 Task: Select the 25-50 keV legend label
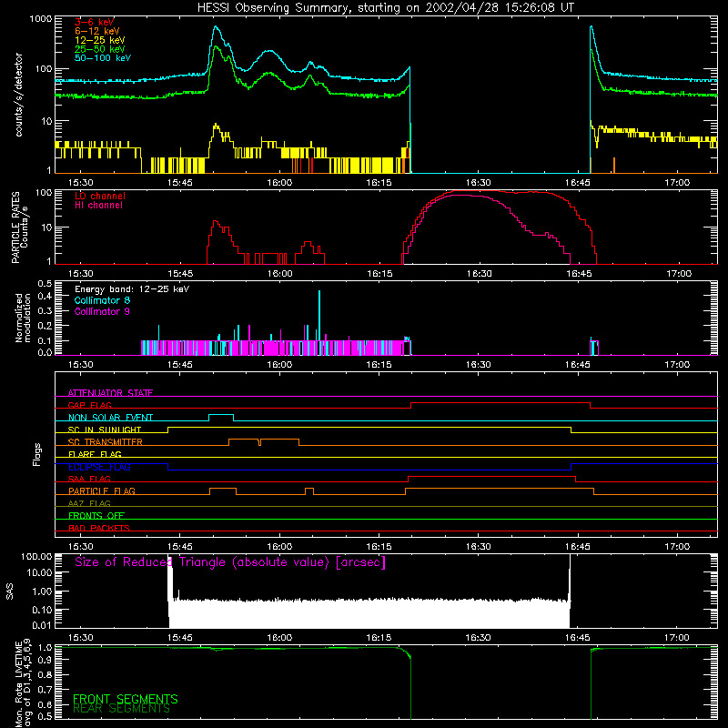click(x=100, y=49)
